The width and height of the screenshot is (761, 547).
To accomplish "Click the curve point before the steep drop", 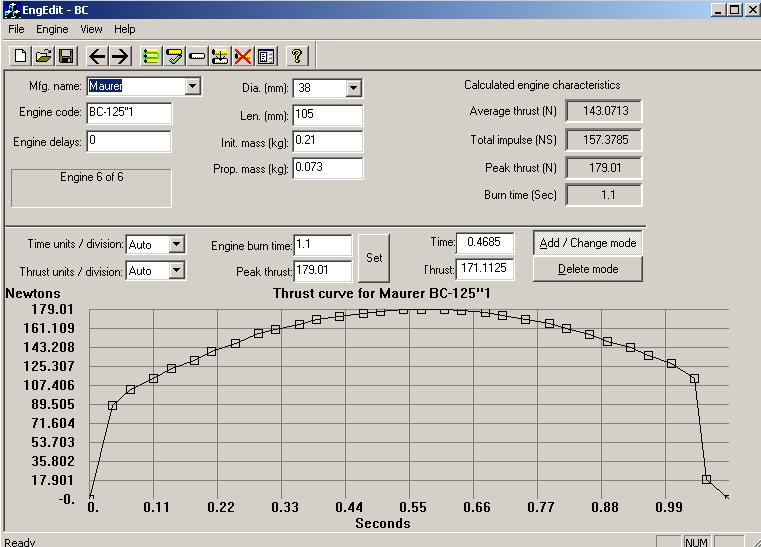I will (695, 378).
